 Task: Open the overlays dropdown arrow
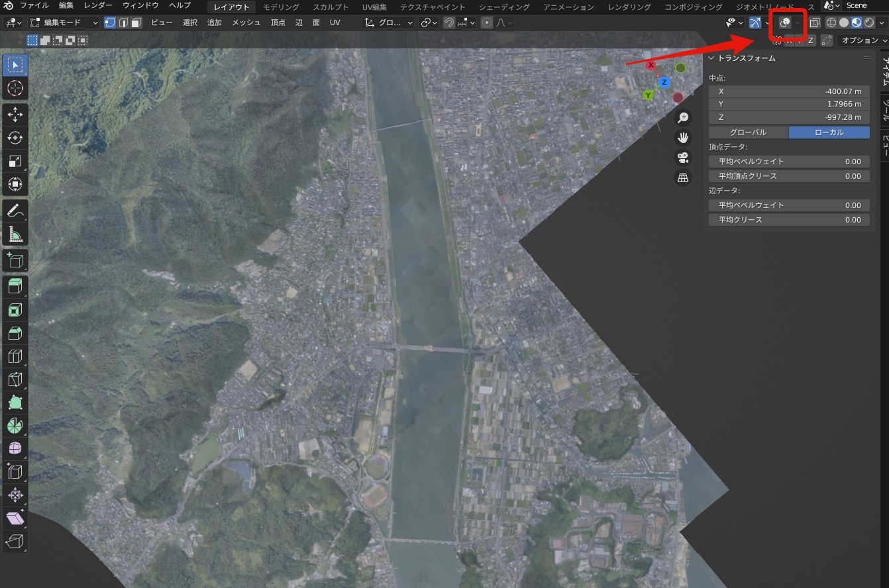798,23
